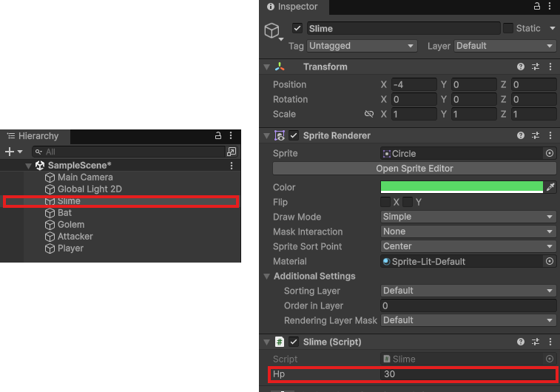Collapse the Sprite Renderer foldout arrow
The height and width of the screenshot is (392, 560).
tap(266, 135)
